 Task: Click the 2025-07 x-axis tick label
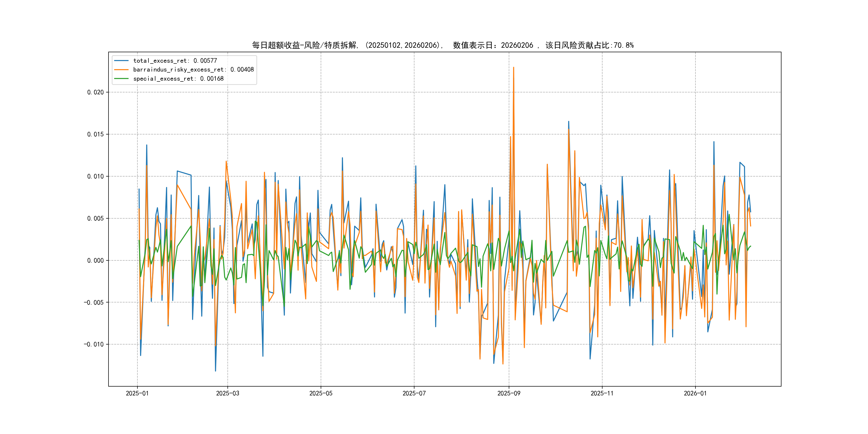pyautogui.click(x=414, y=393)
